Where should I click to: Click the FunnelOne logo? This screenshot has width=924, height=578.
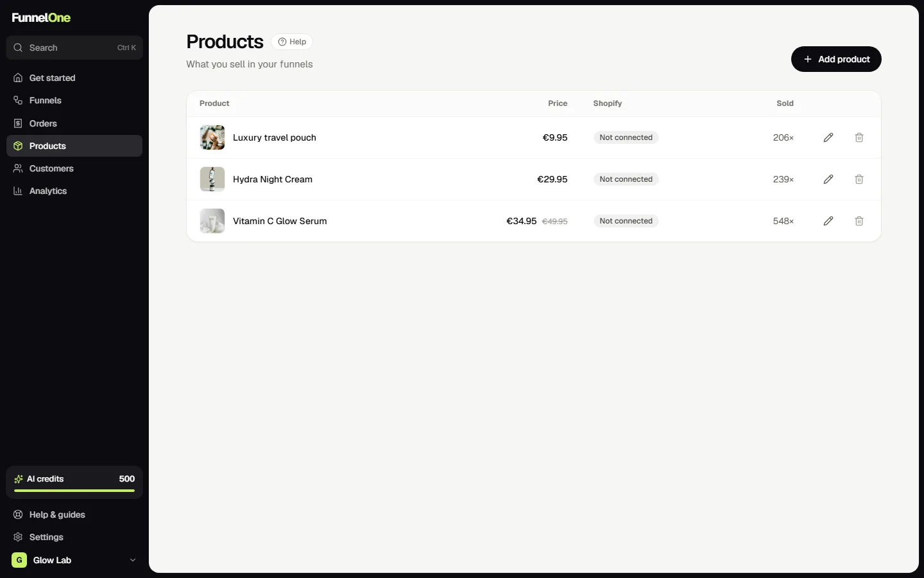point(41,17)
